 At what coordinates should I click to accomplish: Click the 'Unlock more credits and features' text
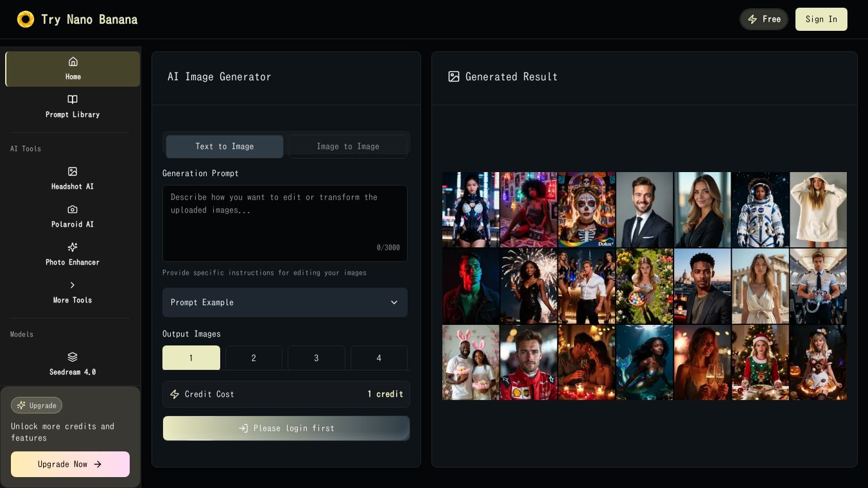[63, 432]
